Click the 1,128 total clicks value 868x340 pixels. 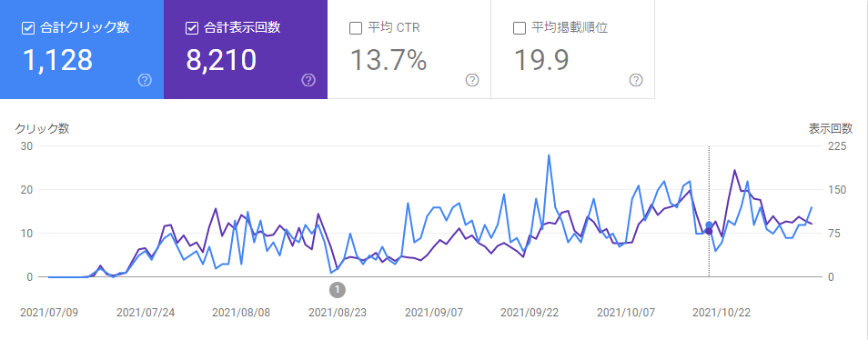(57, 60)
